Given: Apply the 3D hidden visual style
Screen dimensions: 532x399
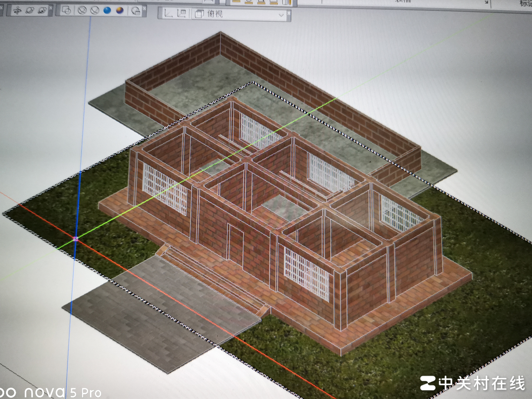Looking at the screenshot, I should tap(95, 11).
